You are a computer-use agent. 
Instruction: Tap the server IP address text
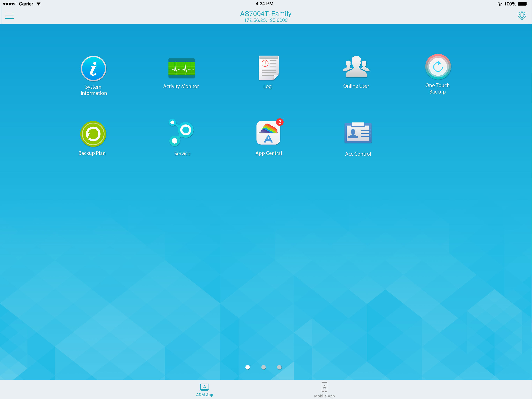point(266,20)
